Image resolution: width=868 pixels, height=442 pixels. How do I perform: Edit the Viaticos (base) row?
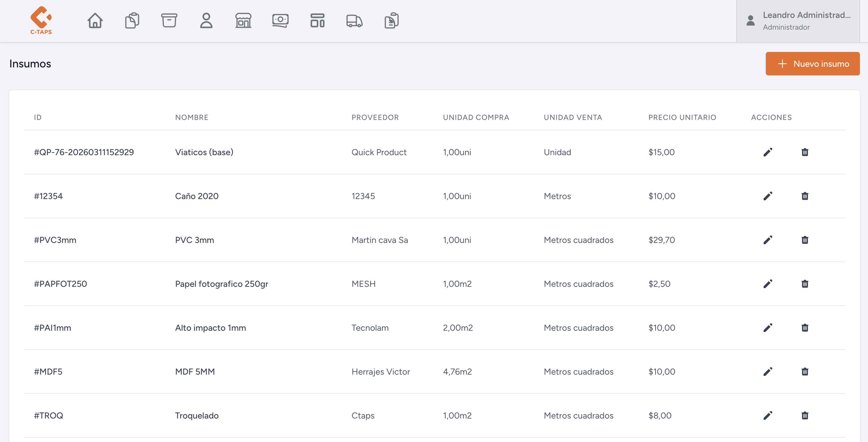[x=768, y=152]
